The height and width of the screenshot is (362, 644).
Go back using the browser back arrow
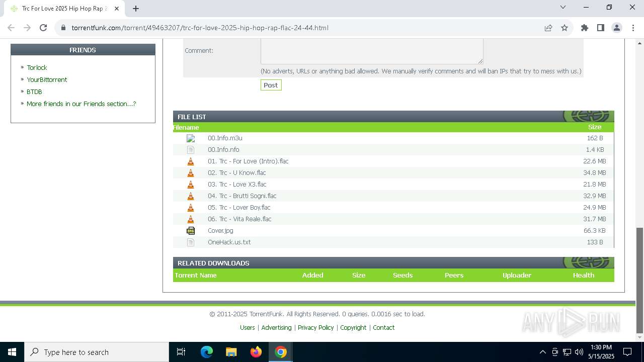point(11,28)
